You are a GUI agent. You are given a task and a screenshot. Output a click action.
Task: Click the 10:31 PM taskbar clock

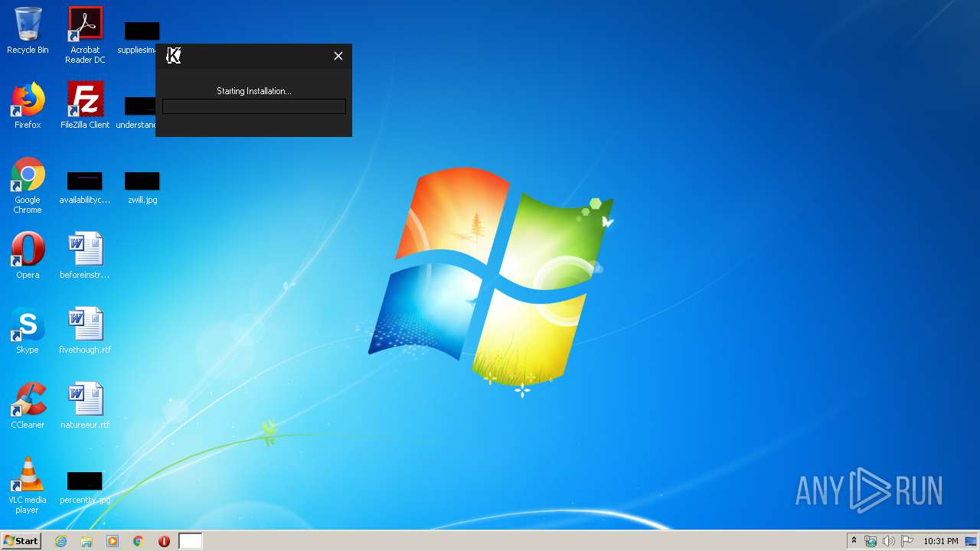point(941,541)
